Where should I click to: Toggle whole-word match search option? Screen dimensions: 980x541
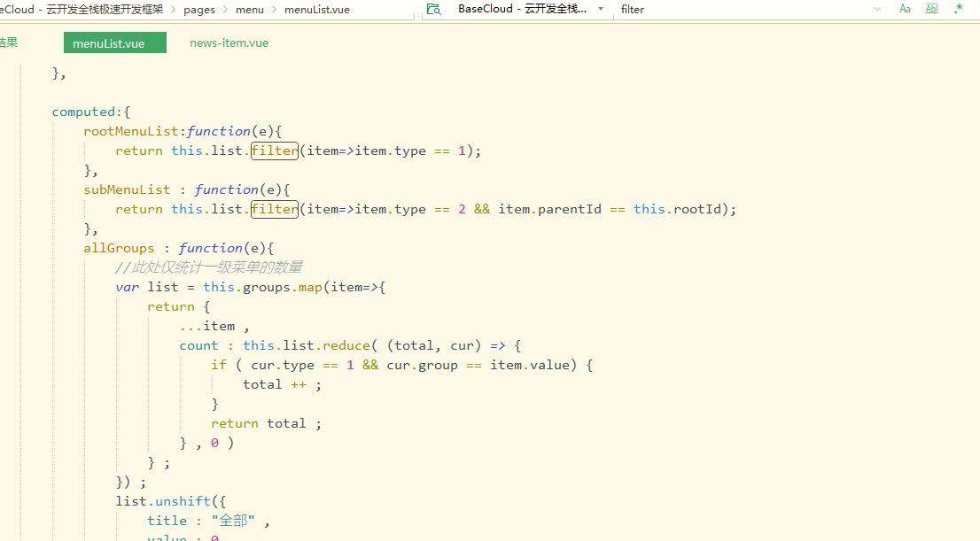pyautogui.click(x=931, y=9)
